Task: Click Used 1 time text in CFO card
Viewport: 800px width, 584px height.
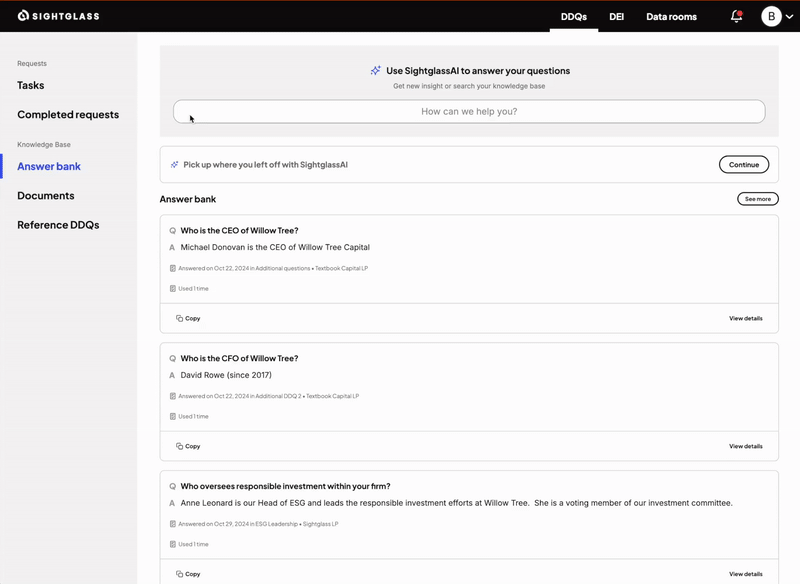Action: coord(193,417)
